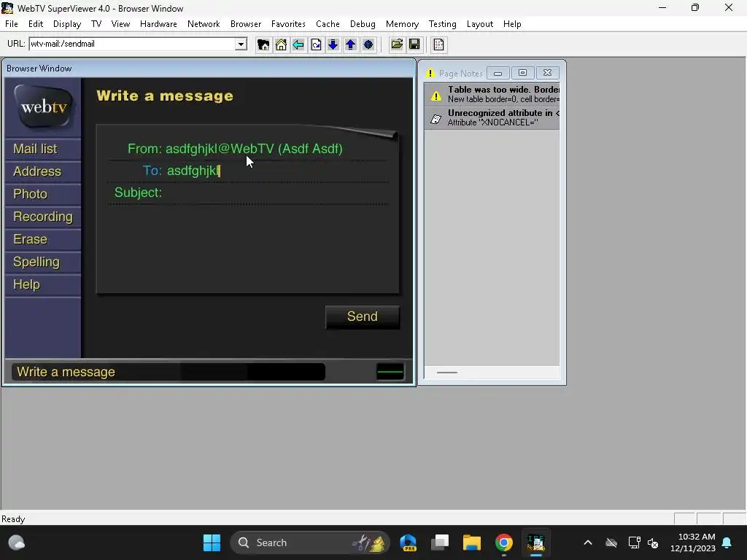Screen dimensions: 747x560
Task: Open the TV menu
Action: coord(96,24)
